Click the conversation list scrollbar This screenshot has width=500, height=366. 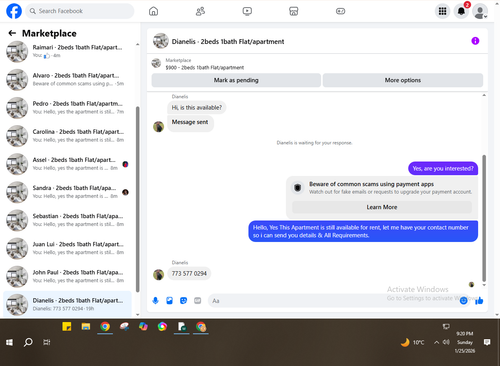pyautogui.click(x=138, y=199)
